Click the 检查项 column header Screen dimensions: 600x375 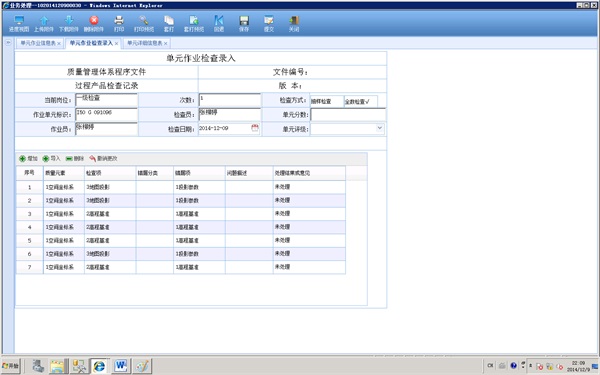pos(110,173)
